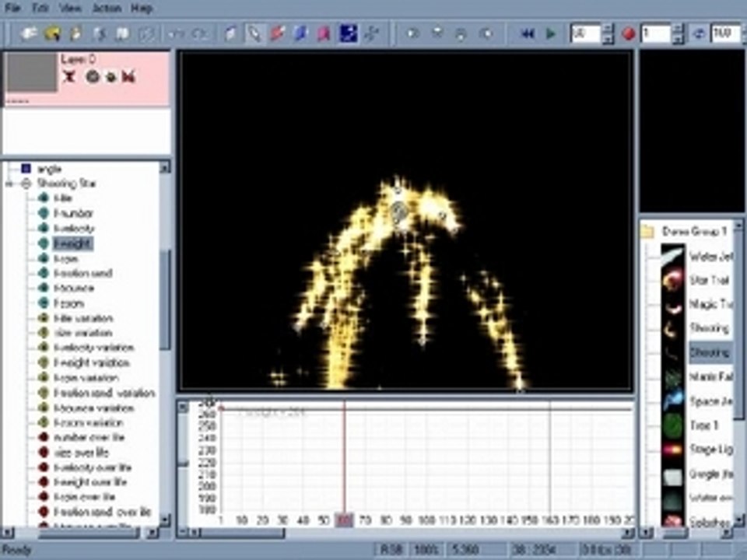The width and height of the screenshot is (747, 560).
Task: Click the yellow Open file toolbar icon
Action: click(52, 33)
